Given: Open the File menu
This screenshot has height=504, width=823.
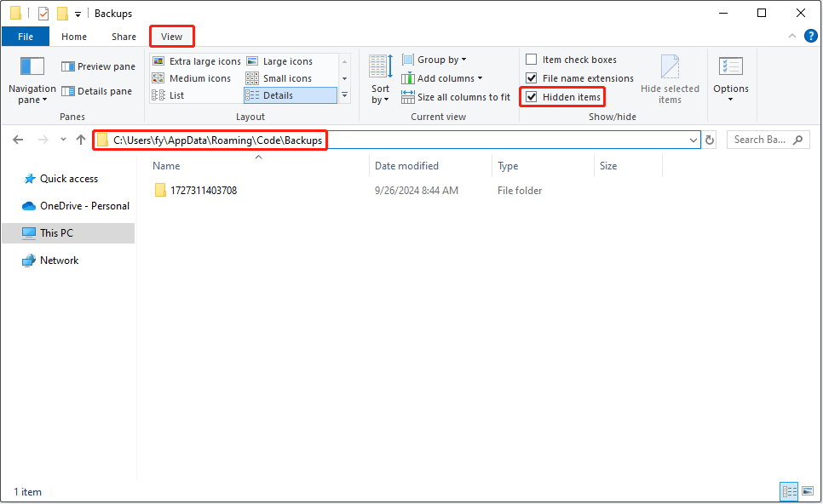Looking at the screenshot, I should tap(26, 37).
